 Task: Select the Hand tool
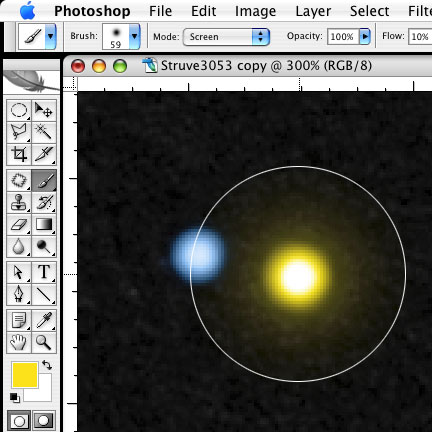click(19, 342)
